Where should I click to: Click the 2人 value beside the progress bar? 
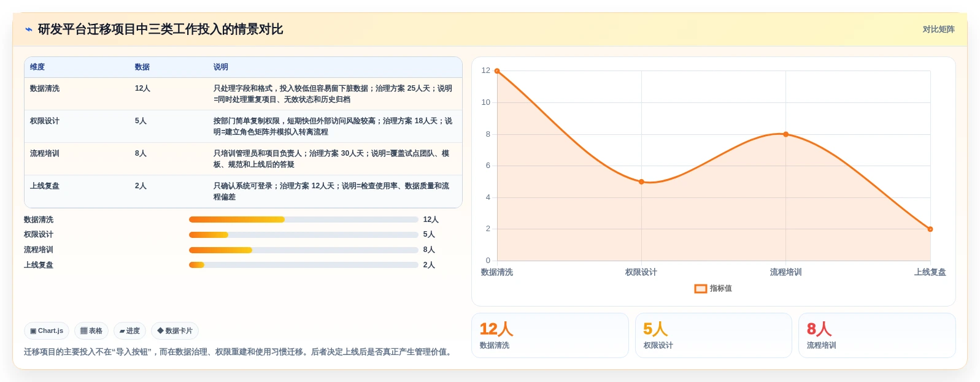429,265
